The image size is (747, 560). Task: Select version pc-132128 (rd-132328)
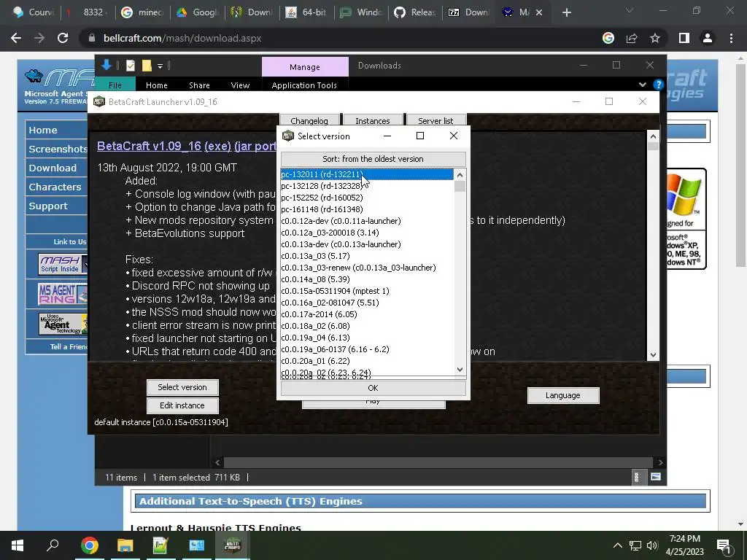point(367,186)
